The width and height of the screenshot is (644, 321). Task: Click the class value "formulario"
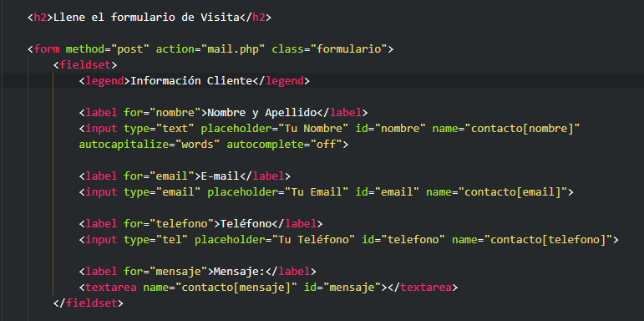[348, 49]
